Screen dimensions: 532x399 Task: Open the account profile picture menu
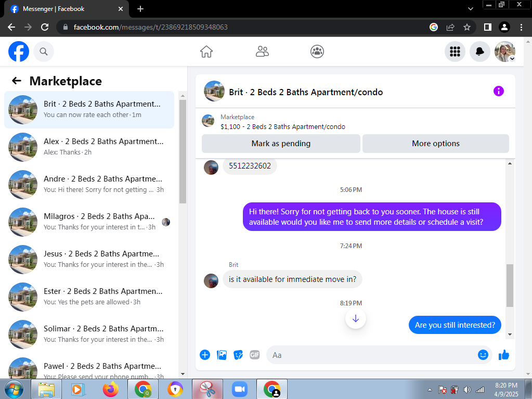click(x=505, y=52)
